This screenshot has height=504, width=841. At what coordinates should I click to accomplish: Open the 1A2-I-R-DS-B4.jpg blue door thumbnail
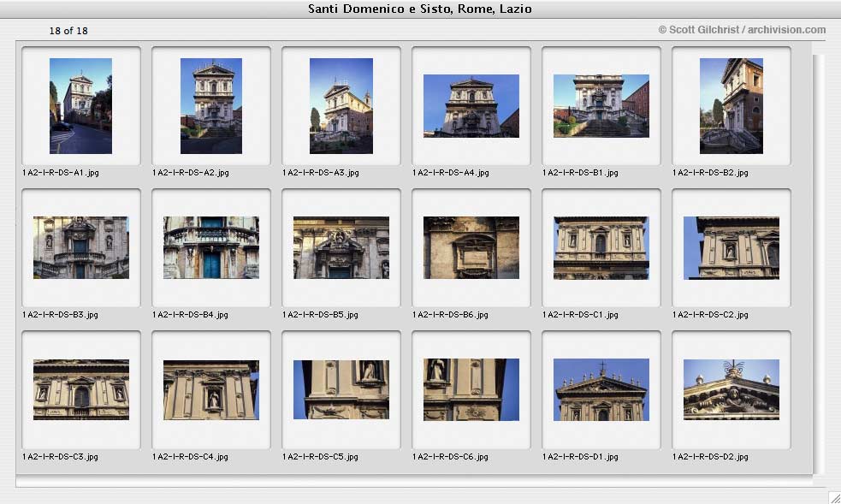[211, 247]
